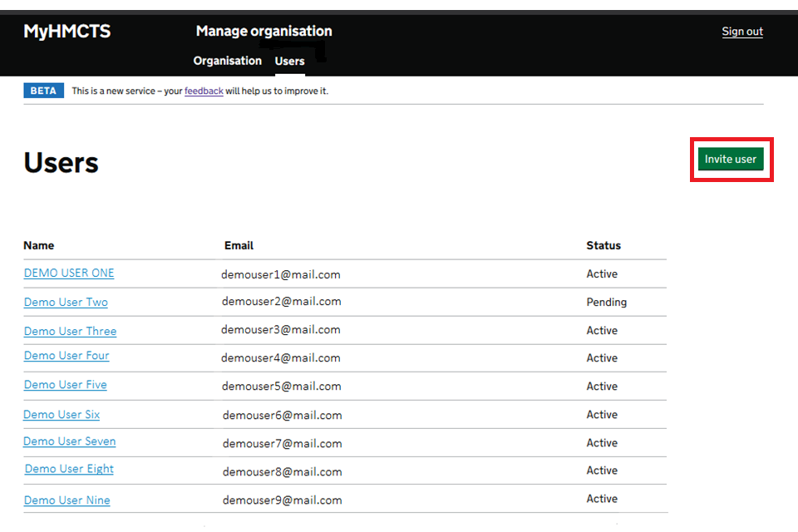Open Demo User Four profile

[x=66, y=356]
